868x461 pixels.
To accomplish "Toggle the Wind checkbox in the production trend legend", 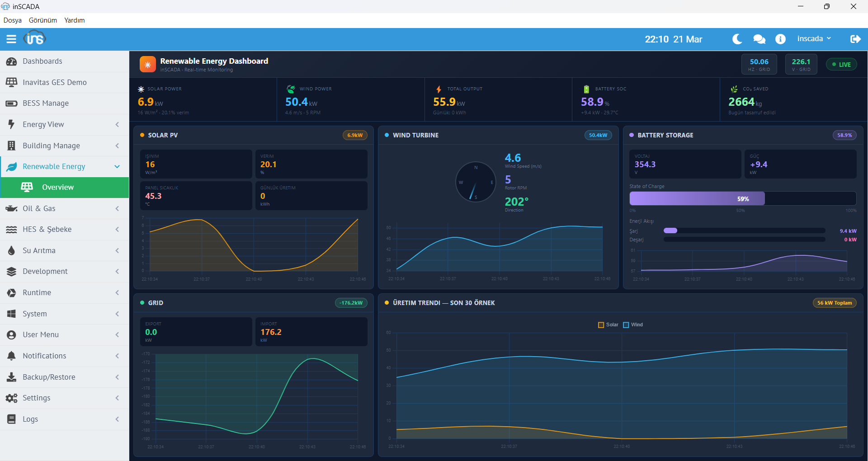I will click(x=626, y=325).
